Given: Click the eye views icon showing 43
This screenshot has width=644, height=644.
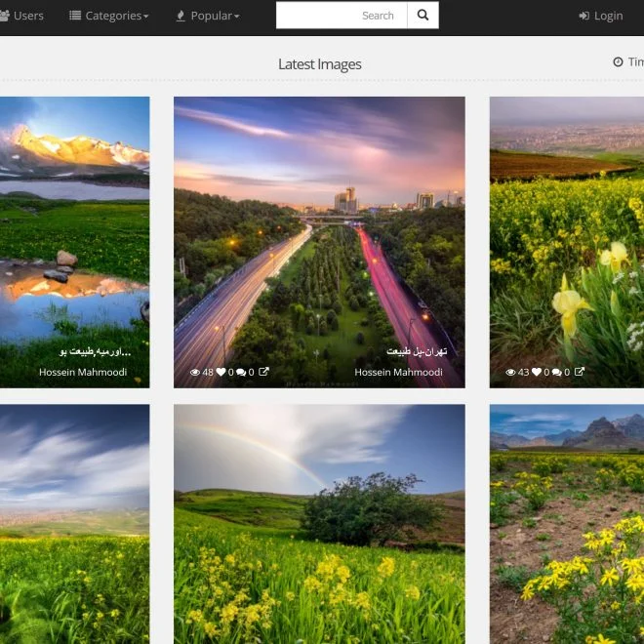Looking at the screenshot, I should 510,372.
